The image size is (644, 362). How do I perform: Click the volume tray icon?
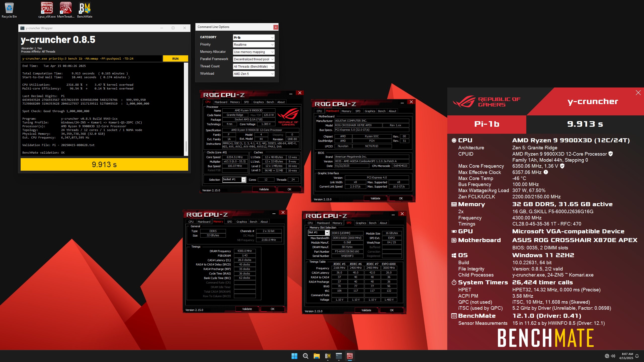[x=613, y=356]
